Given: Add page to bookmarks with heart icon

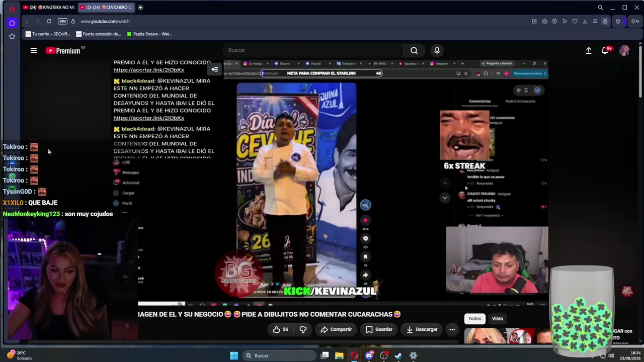Looking at the screenshot, I should click(x=575, y=21).
